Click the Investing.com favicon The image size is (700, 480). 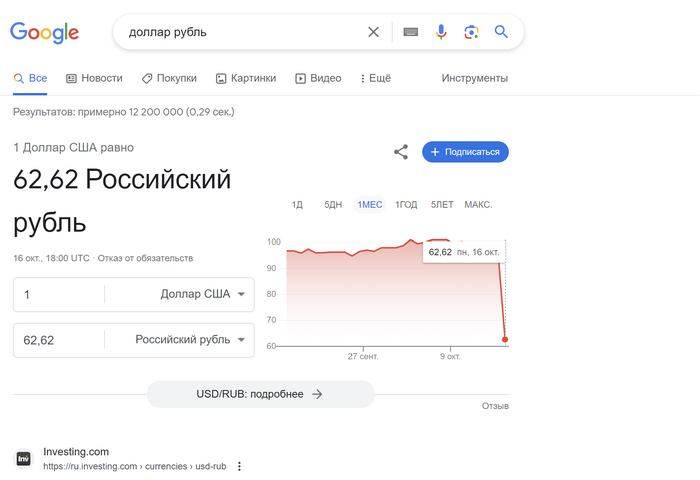click(x=23, y=459)
